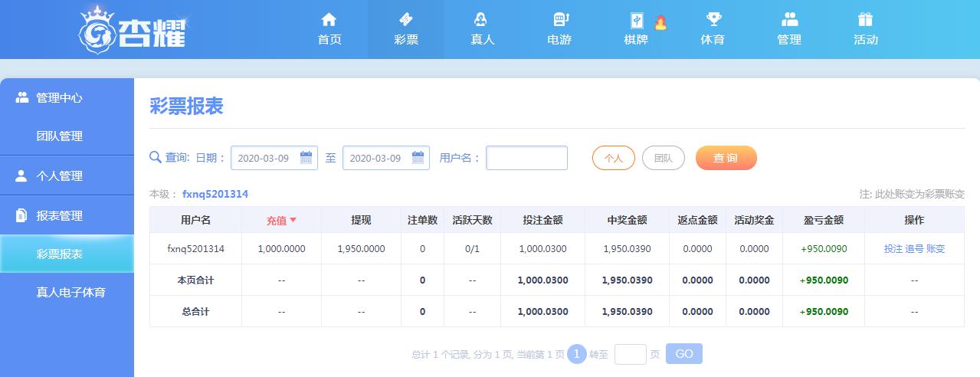Click the fxnq5201314 link beside 本级
Viewport: 980px width, 377px height.
[x=215, y=194]
